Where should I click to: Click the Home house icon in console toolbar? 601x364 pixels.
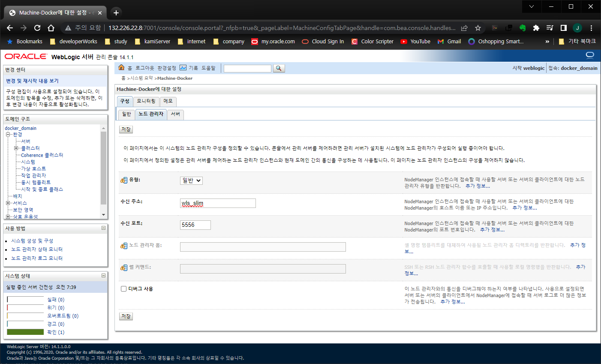(x=121, y=68)
